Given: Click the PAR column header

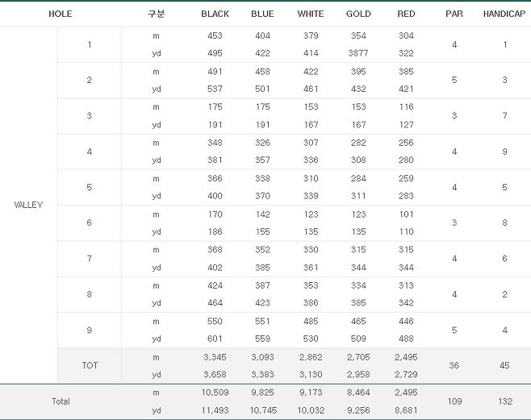Looking at the screenshot, I should tap(454, 14).
